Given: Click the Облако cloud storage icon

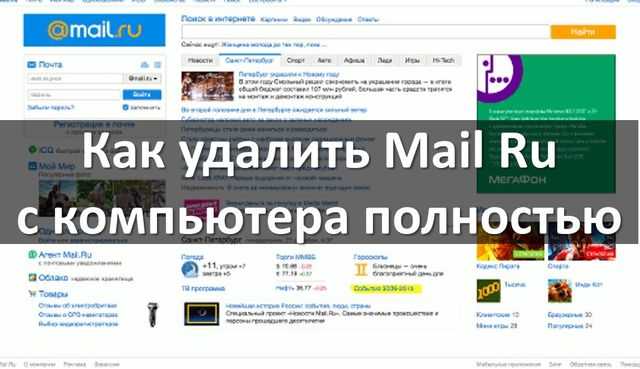Looking at the screenshot, I should (x=32, y=278).
